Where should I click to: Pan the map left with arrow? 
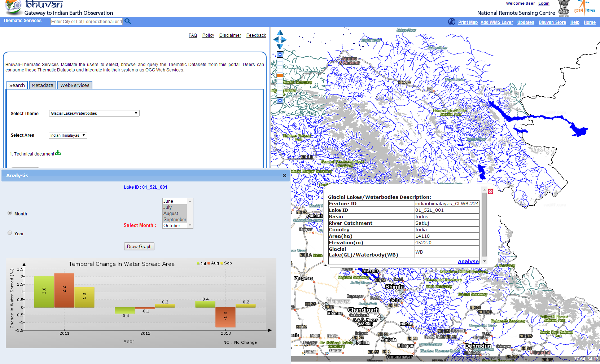(x=276, y=40)
